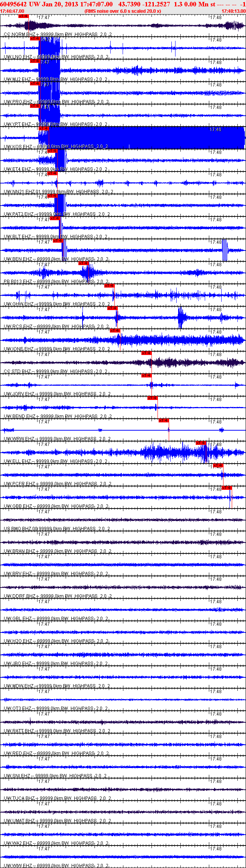
Task: Select the red pick flag on UW IONE trace
Action: [115, 331]
